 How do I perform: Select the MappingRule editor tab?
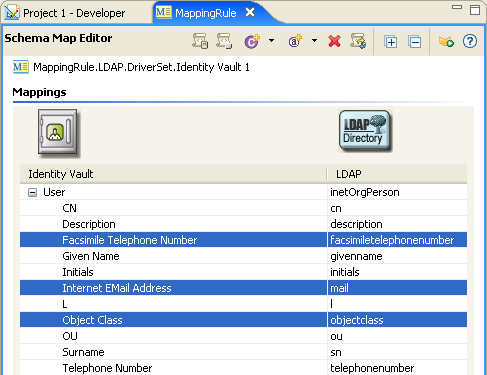206,13
